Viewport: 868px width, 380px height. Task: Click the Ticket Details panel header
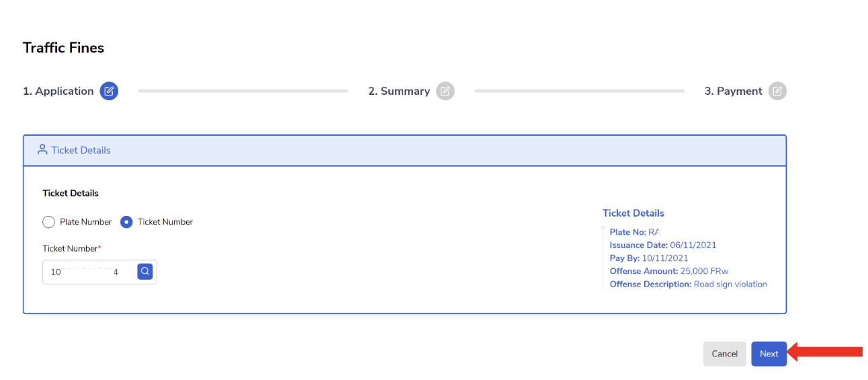(x=404, y=150)
